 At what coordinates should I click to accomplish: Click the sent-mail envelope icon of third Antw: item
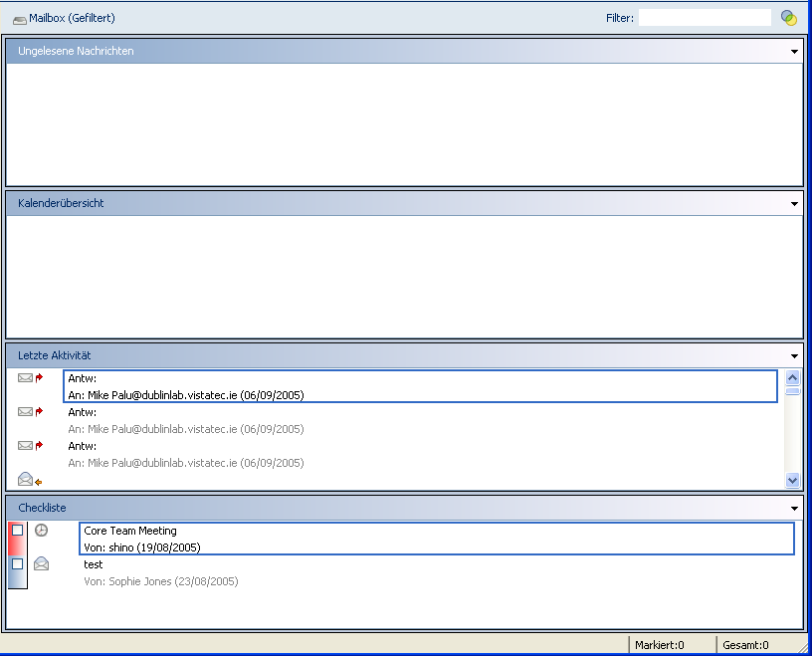[26, 445]
